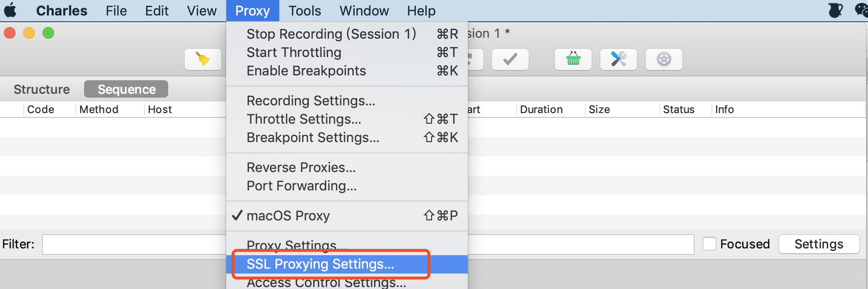The image size is (868, 289).
Task: Click the WeChat icon in menu bar
Action: tap(862, 10)
